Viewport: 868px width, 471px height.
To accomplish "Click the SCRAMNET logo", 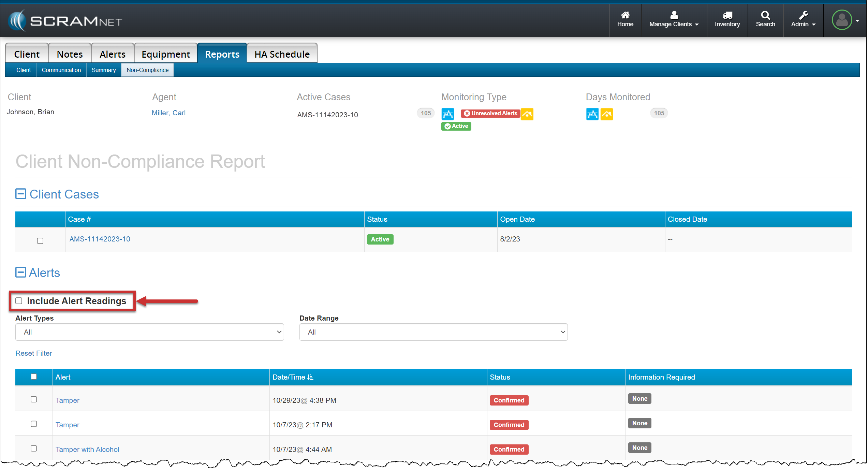I will [65, 21].
